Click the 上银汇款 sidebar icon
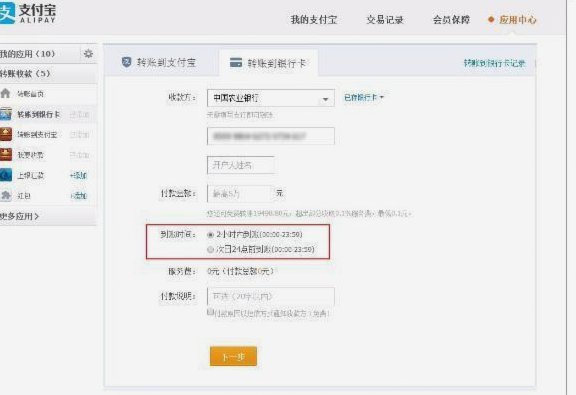The height and width of the screenshot is (395, 576). click(x=6, y=175)
